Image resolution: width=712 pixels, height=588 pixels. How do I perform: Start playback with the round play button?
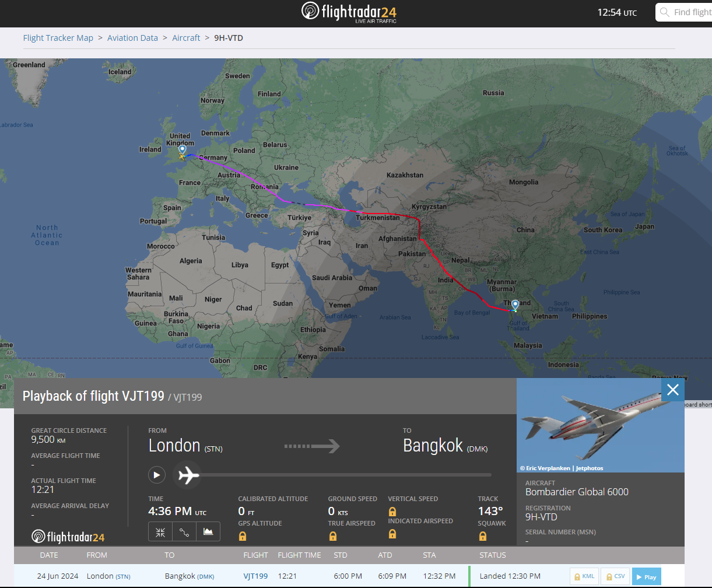[156, 475]
